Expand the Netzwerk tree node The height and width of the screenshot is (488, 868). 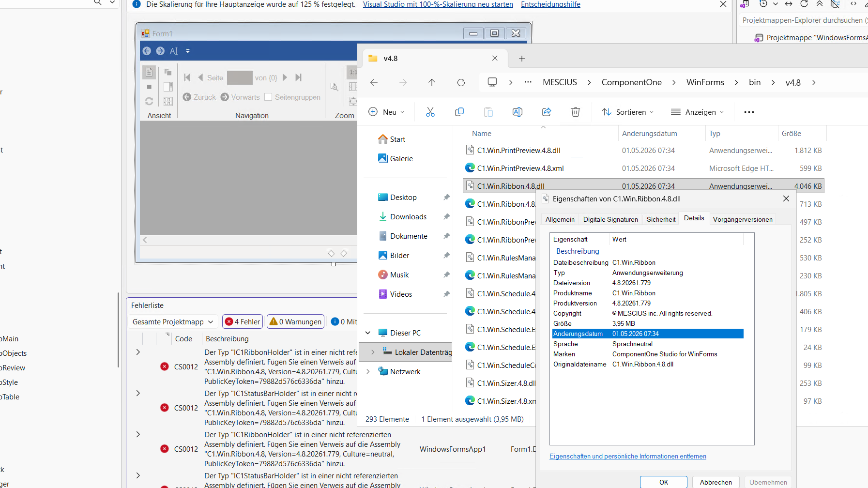(368, 371)
